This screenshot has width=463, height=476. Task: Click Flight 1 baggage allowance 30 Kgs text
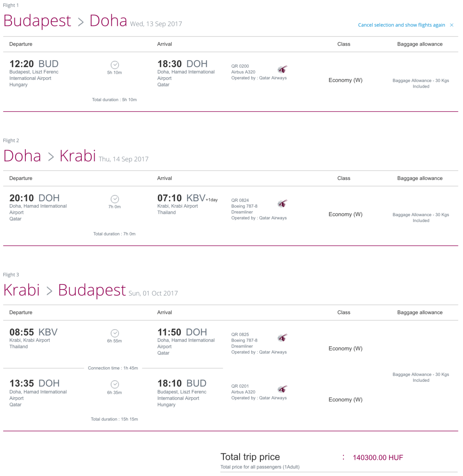pyautogui.click(x=421, y=83)
